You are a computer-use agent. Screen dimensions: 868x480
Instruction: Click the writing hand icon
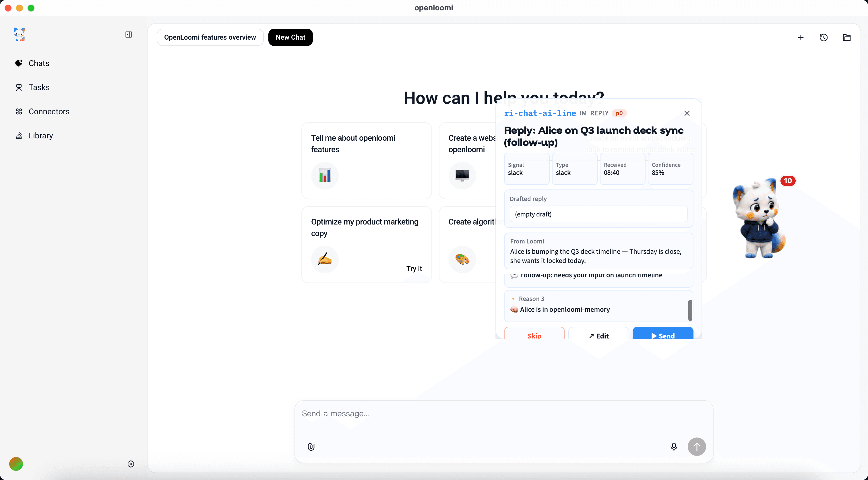point(324,259)
